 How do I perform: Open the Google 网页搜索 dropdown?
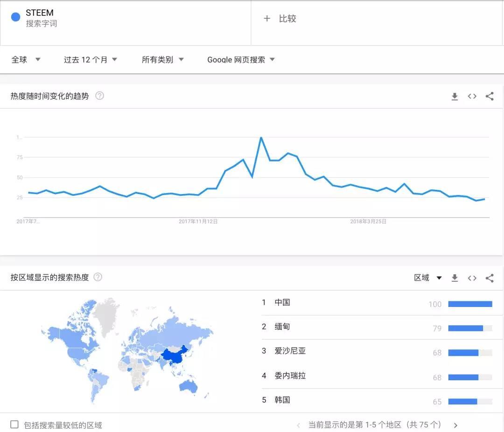pyautogui.click(x=241, y=59)
